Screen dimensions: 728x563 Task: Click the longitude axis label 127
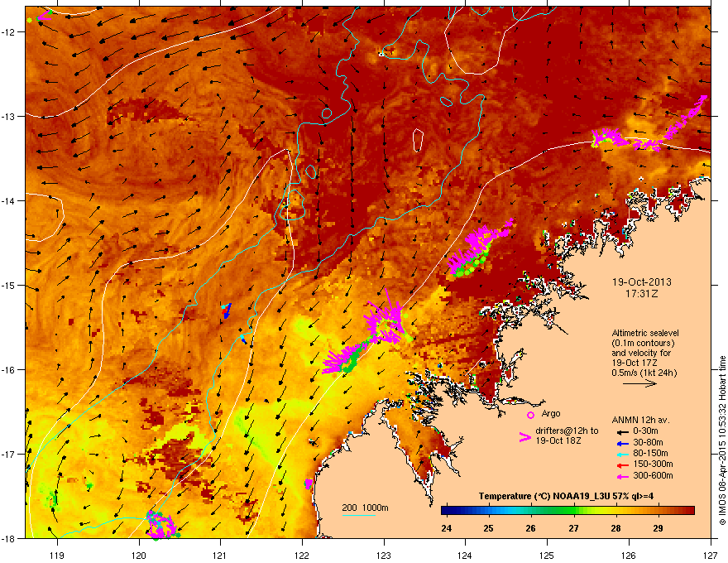click(x=711, y=555)
